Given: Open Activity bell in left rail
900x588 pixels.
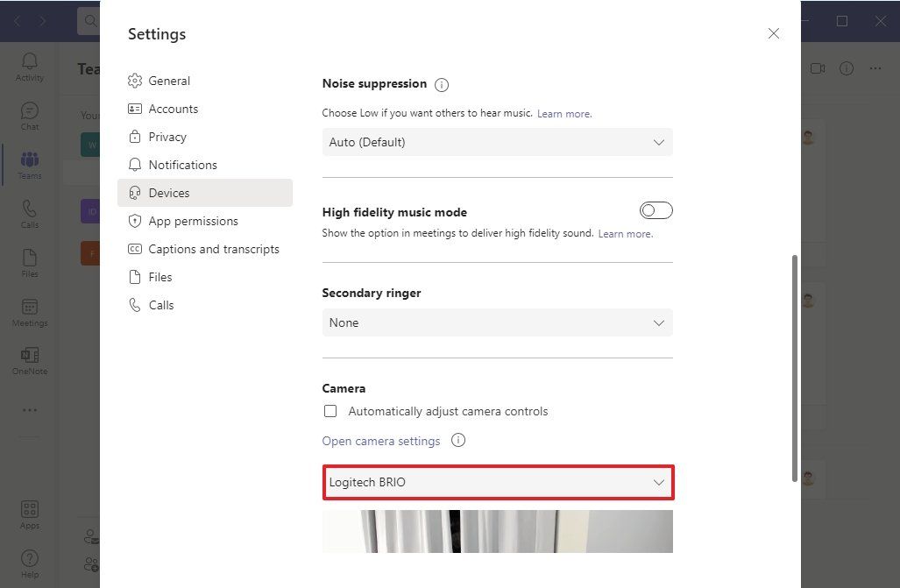Looking at the screenshot, I should [30, 66].
